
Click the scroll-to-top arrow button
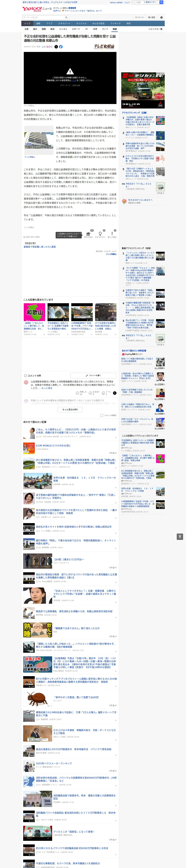180,536
